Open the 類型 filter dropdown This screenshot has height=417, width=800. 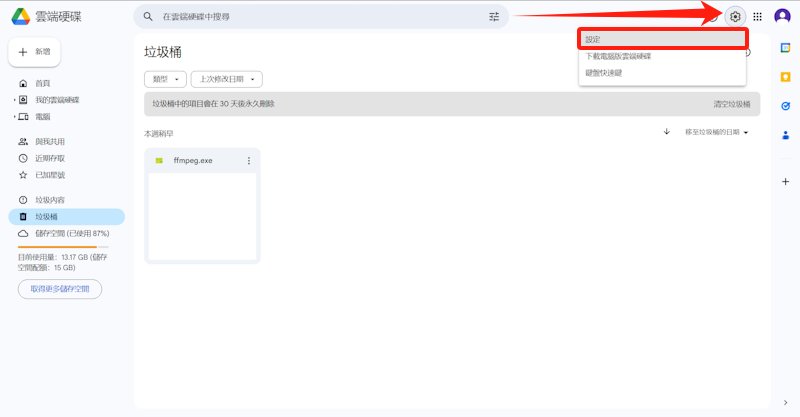(165, 79)
